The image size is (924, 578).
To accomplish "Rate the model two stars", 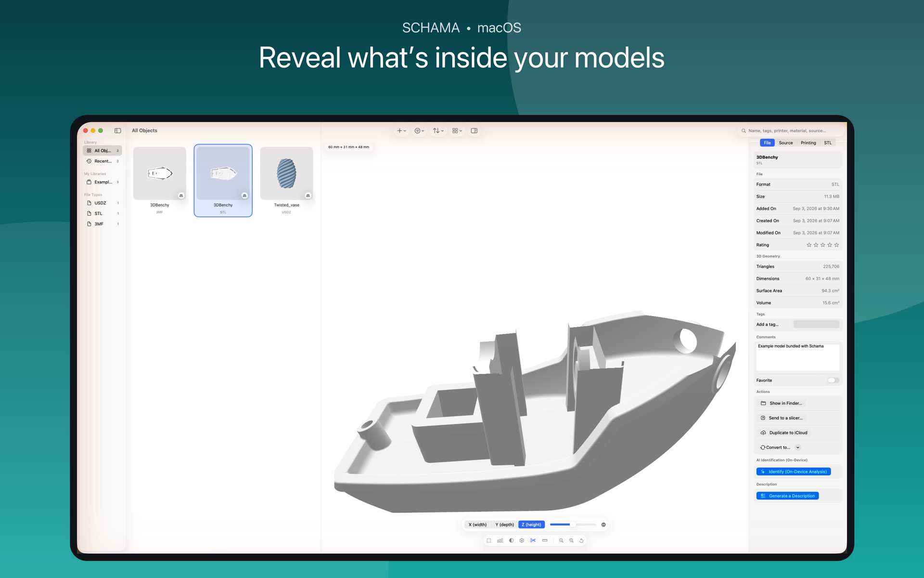I will 816,245.
